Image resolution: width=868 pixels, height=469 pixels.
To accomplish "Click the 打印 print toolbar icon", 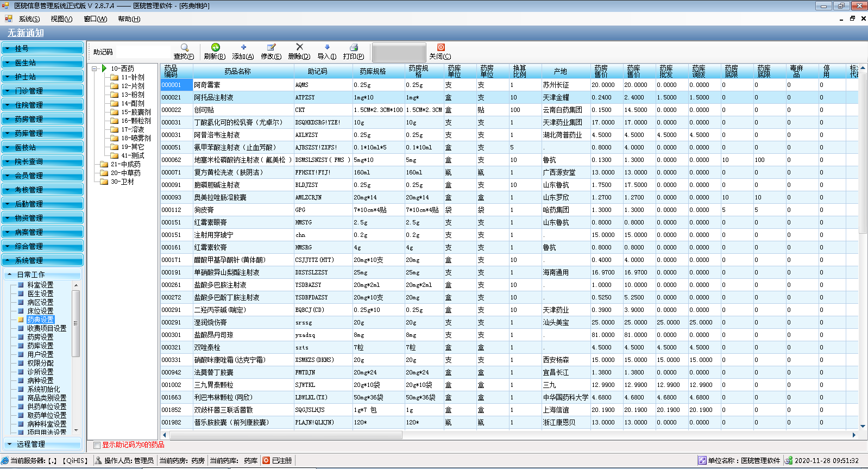I will pyautogui.click(x=354, y=48).
